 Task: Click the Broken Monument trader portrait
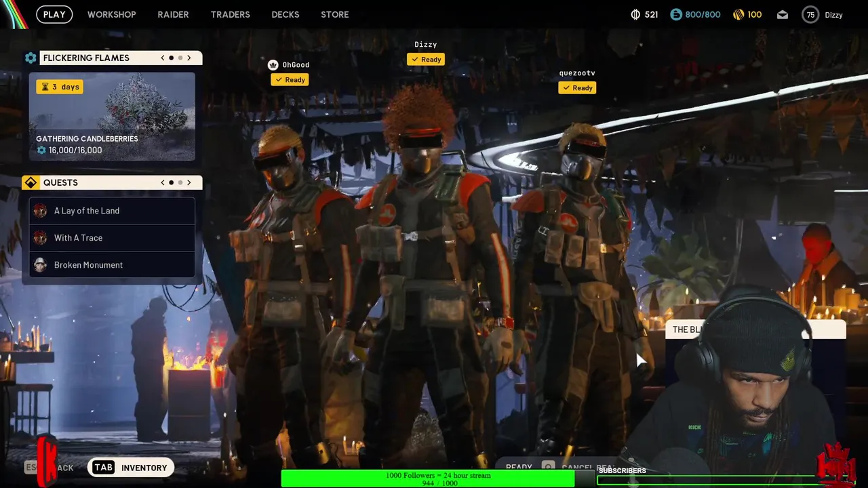[40, 265]
